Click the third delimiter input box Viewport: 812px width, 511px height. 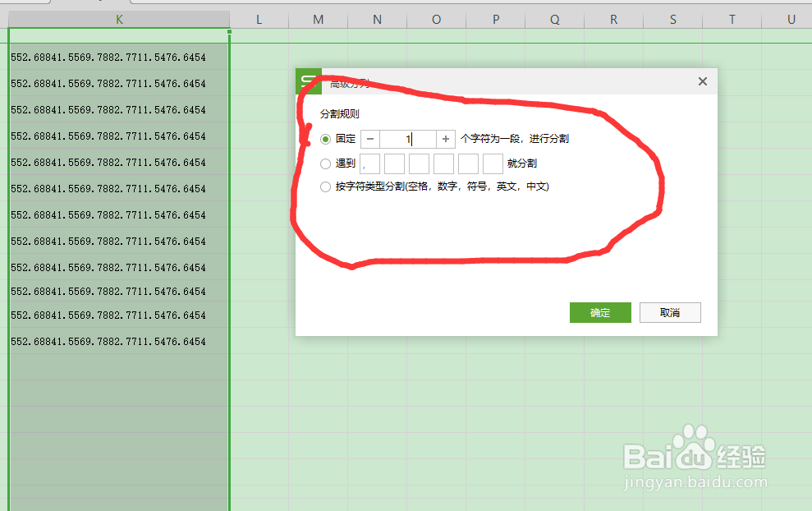point(419,163)
